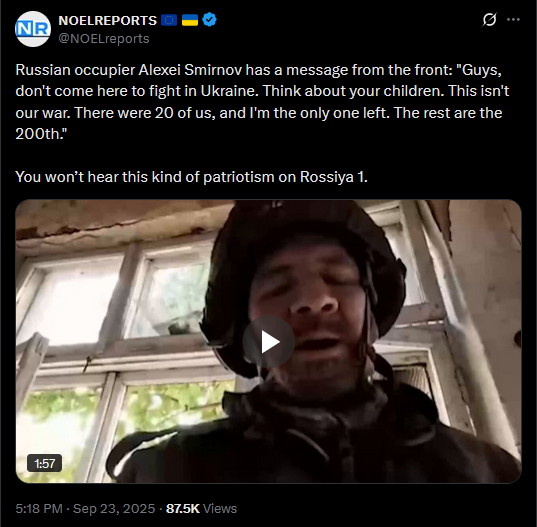The width and height of the screenshot is (537, 527).
Task: Click the Sep 23, 2025 date
Action: coord(114,509)
